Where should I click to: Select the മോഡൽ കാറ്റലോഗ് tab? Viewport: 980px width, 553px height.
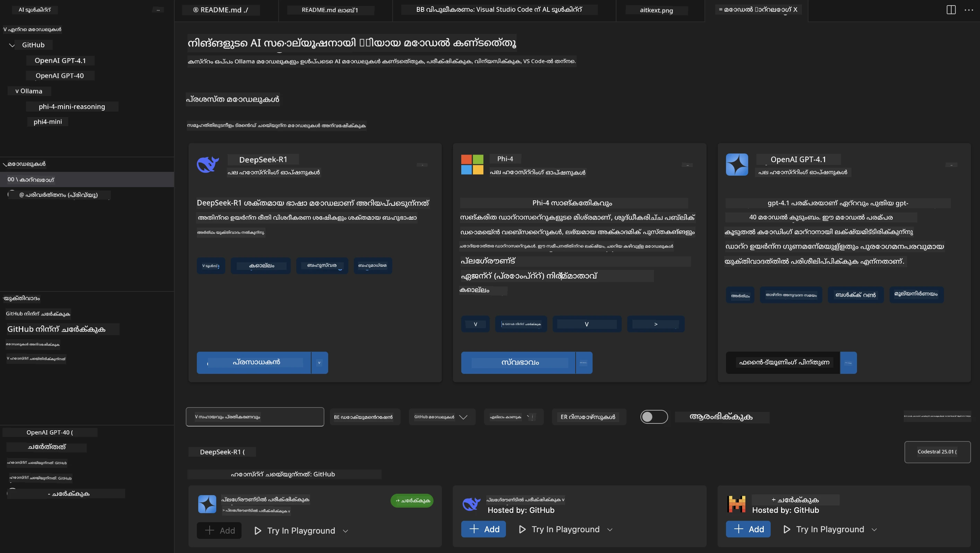[x=756, y=10]
